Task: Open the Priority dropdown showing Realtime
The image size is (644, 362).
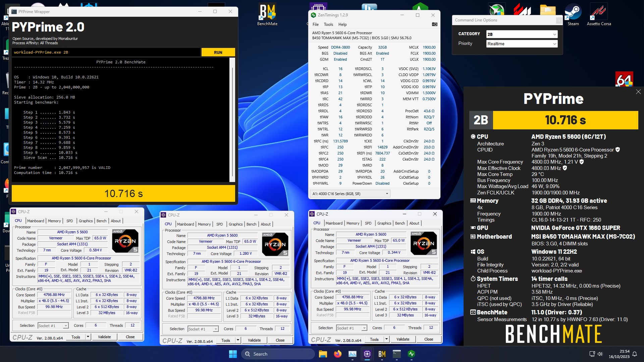Action: (522, 44)
